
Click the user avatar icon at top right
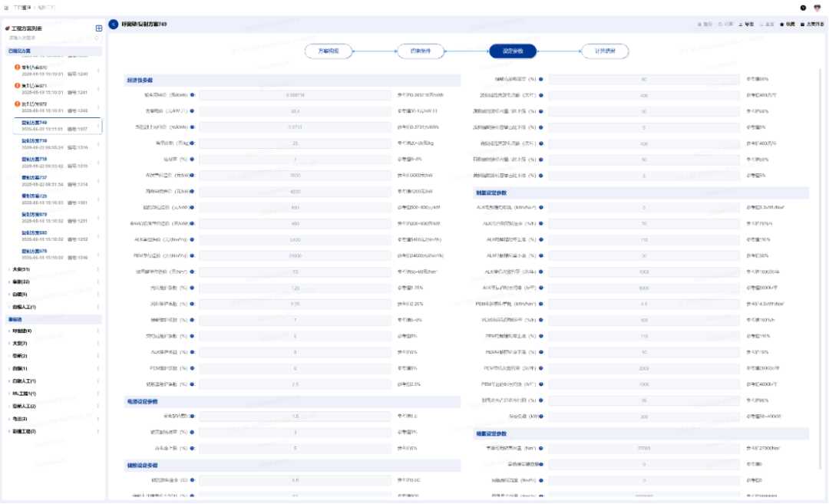[x=817, y=8]
